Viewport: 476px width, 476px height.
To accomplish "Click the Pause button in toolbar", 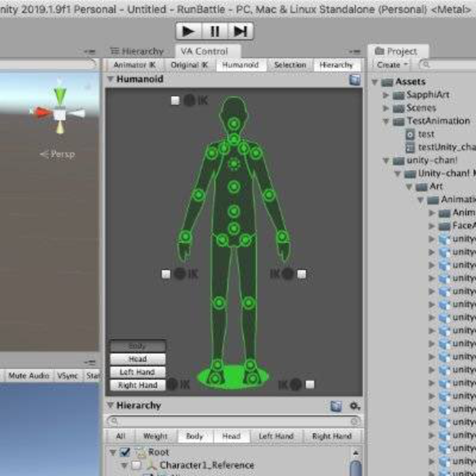I will pyautogui.click(x=215, y=31).
